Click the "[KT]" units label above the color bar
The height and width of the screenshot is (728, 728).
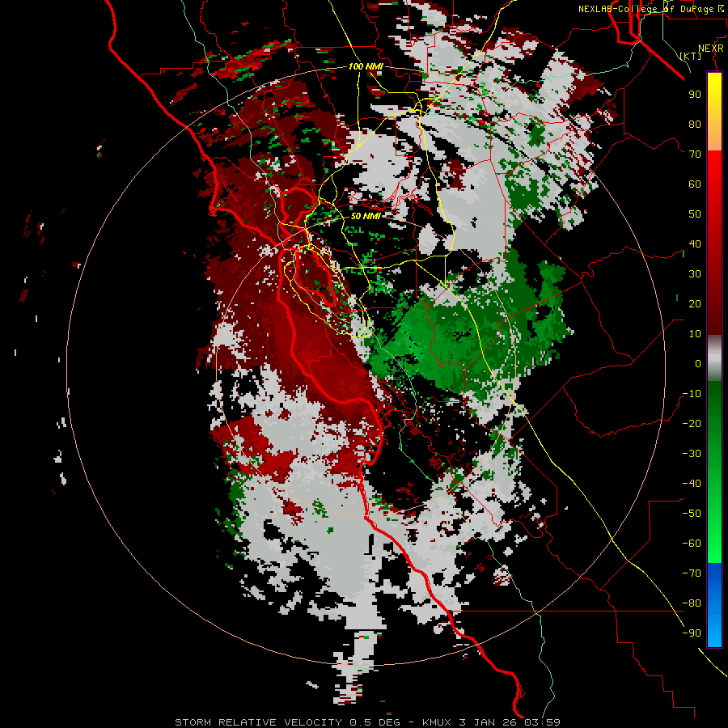(x=691, y=56)
